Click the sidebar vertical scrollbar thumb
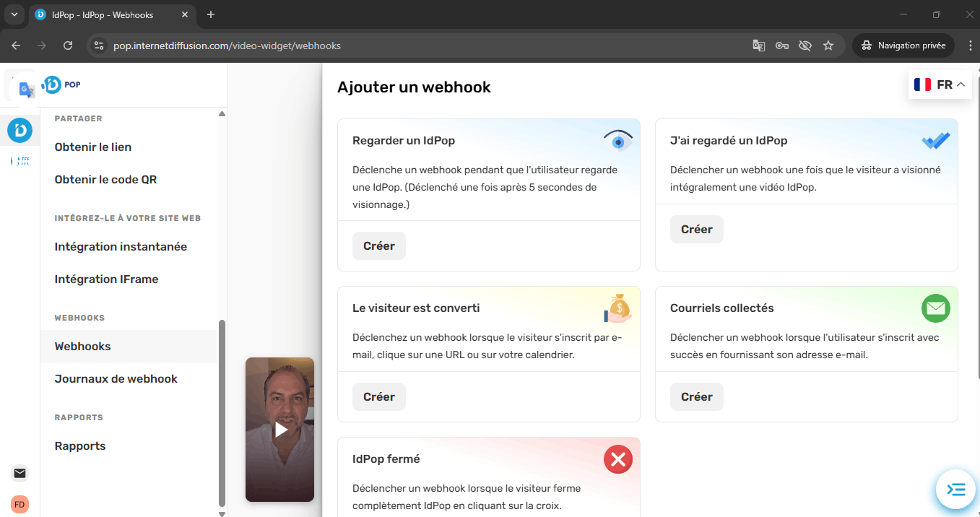Screen dimensions: 980x517 click(222, 413)
